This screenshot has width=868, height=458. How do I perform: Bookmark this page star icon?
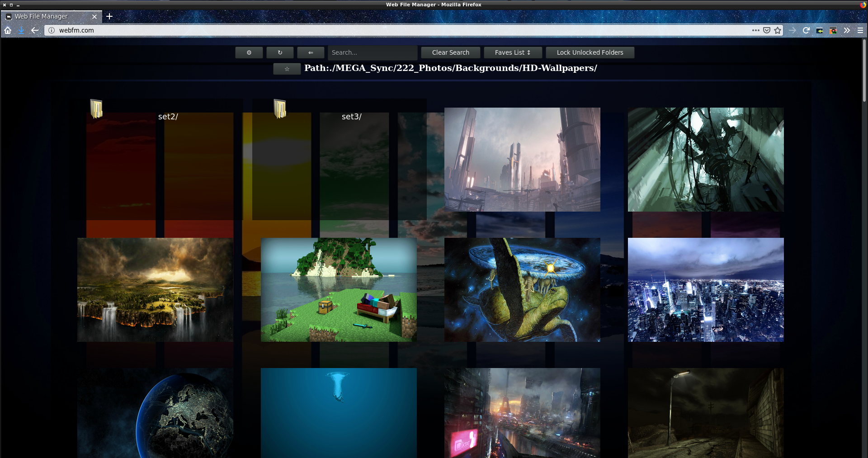click(x=778, y=30)
